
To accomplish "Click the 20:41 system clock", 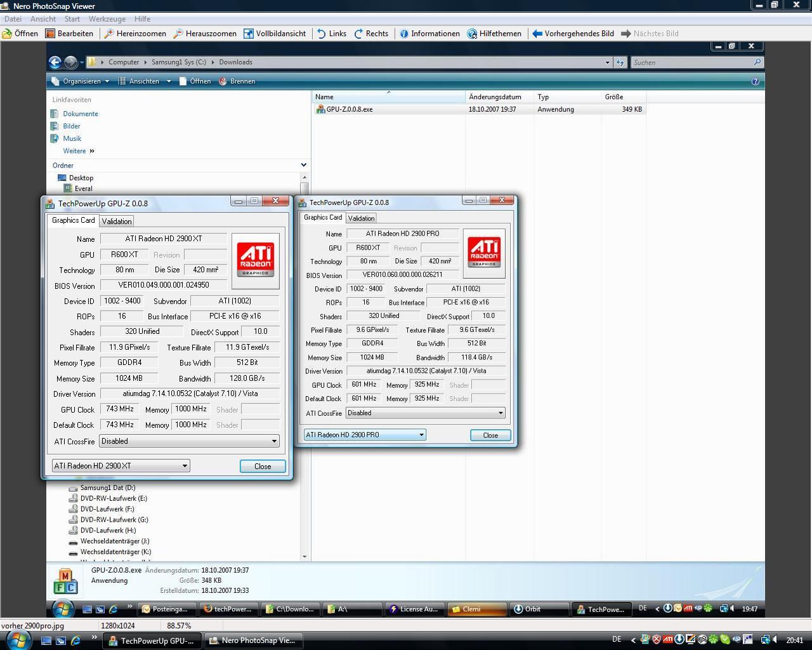I will [x=794, y=640].
